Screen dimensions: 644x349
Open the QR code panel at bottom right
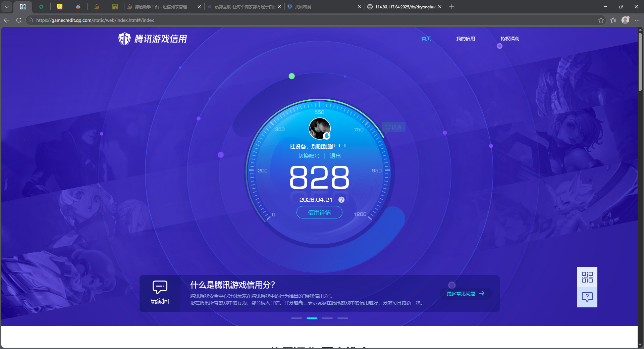(x=587, y=278)
